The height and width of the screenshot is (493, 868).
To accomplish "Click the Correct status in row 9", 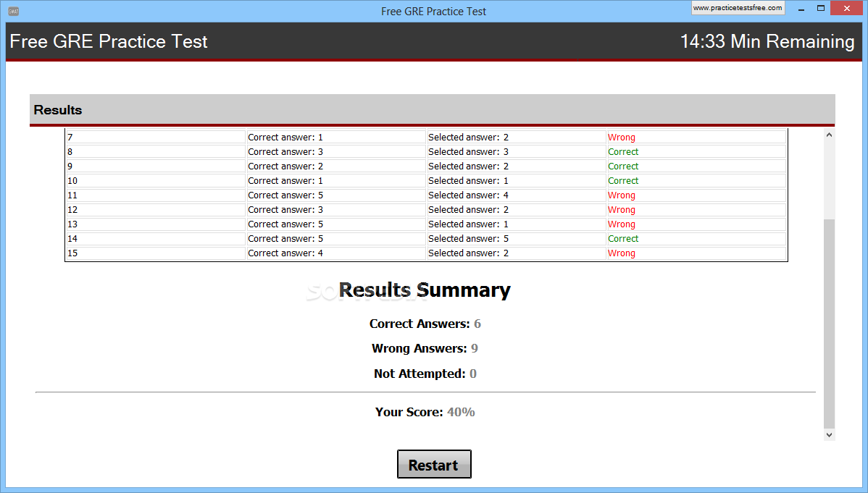I will [x=623, y=166].
